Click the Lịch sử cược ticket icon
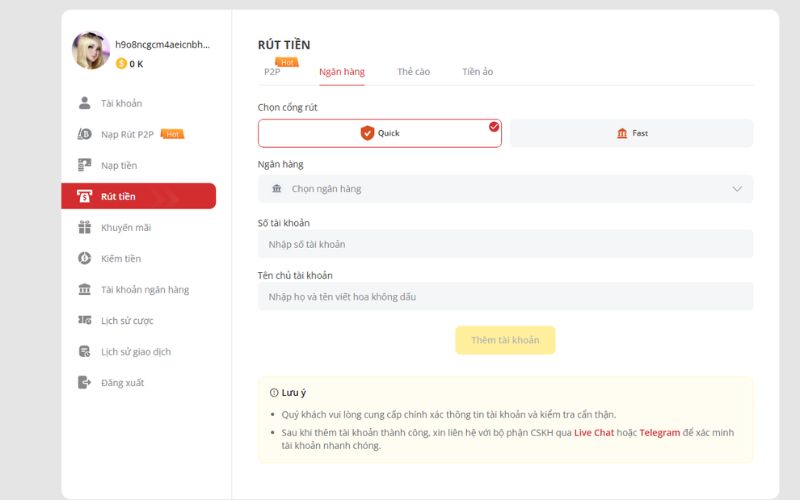Screen dimensions: 800x500 click(84, 320)
